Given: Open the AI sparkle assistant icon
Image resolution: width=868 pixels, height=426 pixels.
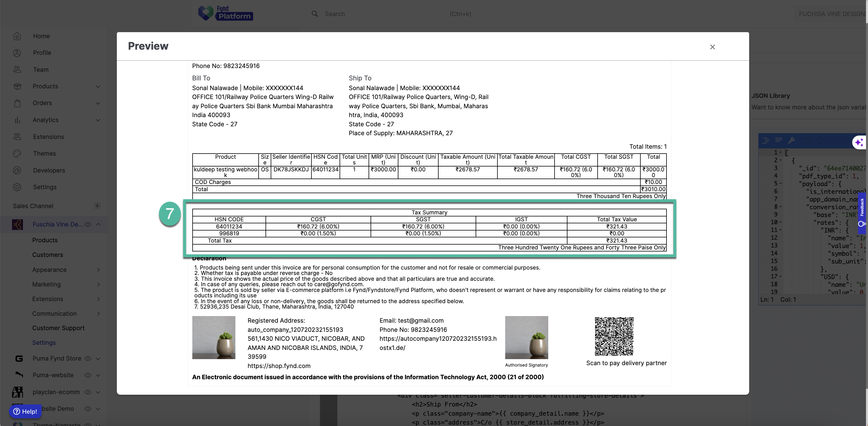Looking at the screenshot, I should click(x=859, y=142).
